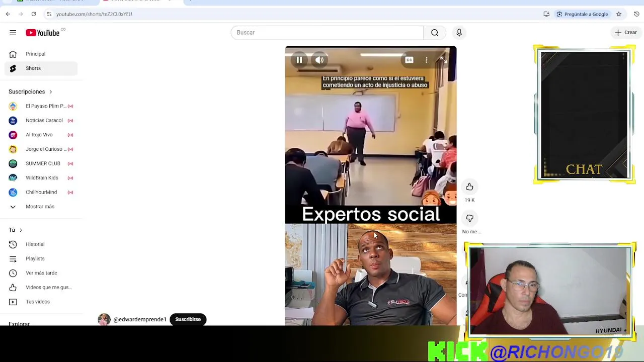Screen dimensions: 644x362
Task: Open ChillYourMind channel
Action: [41, 192]
